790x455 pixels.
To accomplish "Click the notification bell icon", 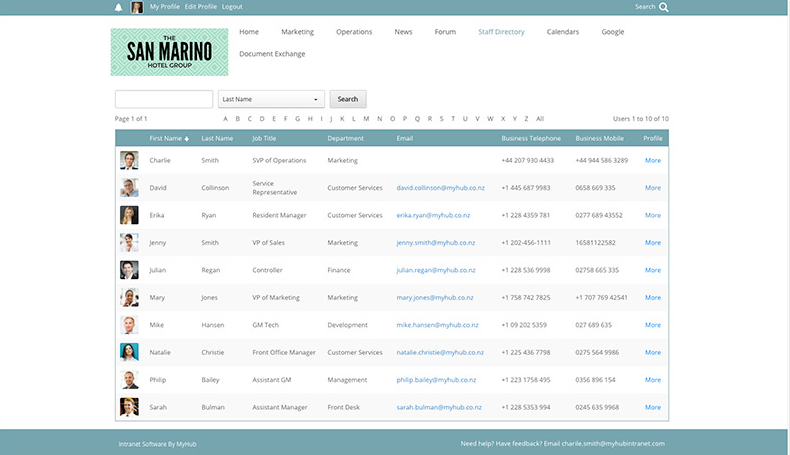I will [118, 7].
